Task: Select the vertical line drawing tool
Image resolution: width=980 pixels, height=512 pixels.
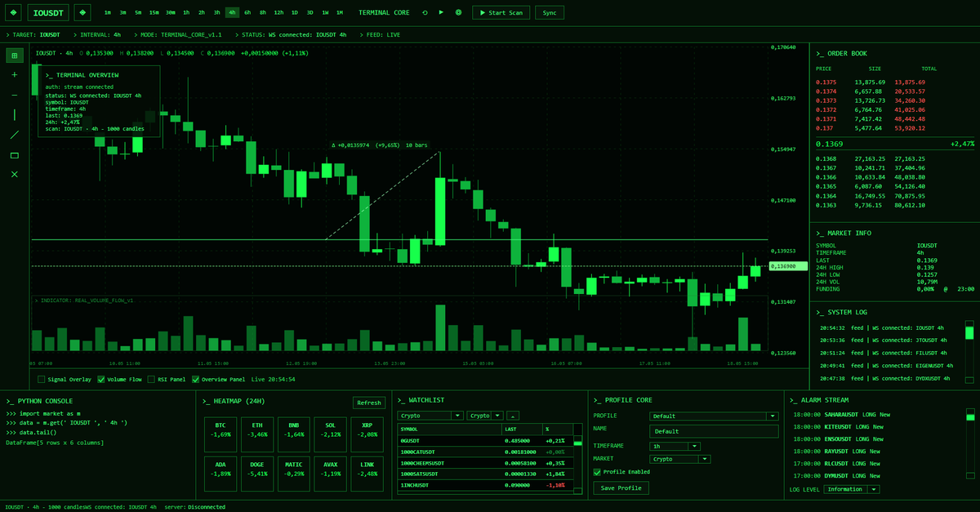Action: 15,115
